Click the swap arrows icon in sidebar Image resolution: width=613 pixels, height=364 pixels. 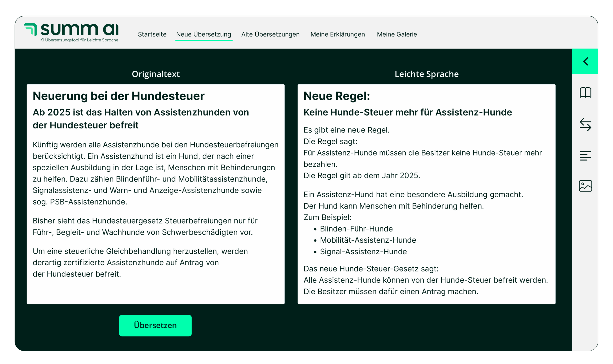(585, 125)
